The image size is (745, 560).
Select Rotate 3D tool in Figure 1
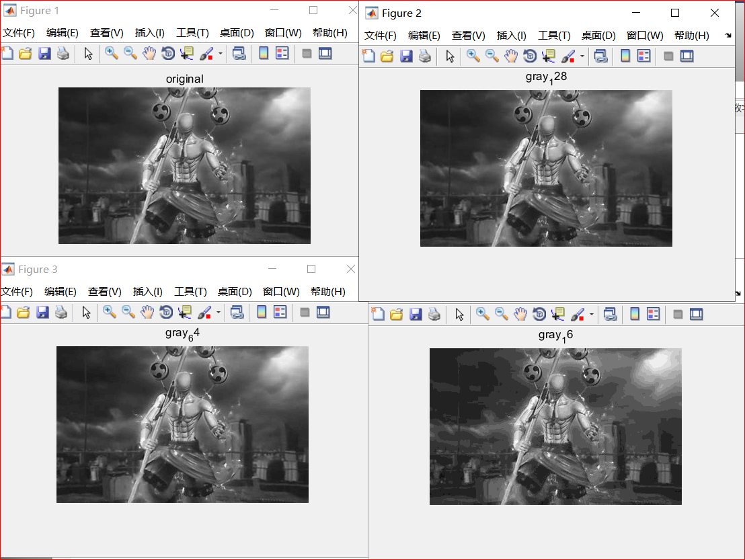point(168,54)
